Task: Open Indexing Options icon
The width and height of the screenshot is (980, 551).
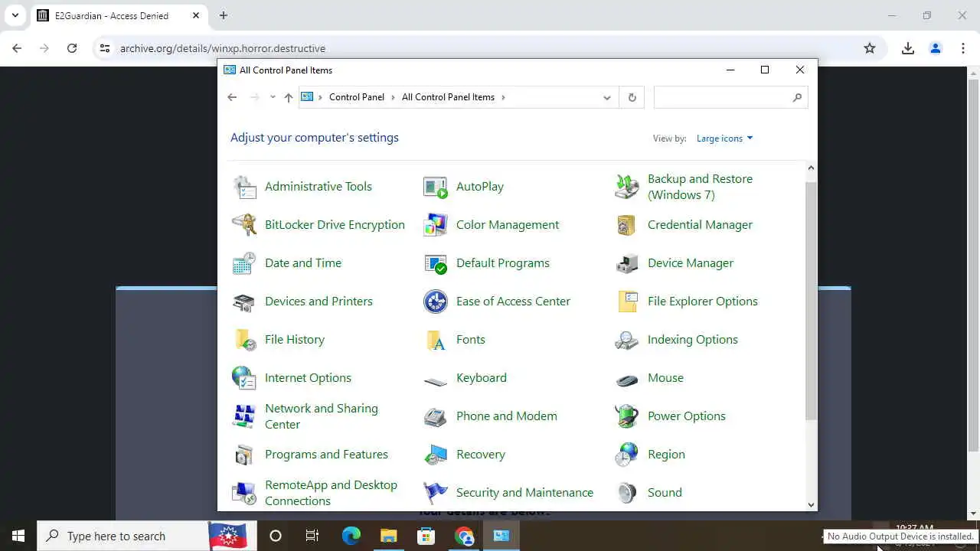Action: coord(627,340)
